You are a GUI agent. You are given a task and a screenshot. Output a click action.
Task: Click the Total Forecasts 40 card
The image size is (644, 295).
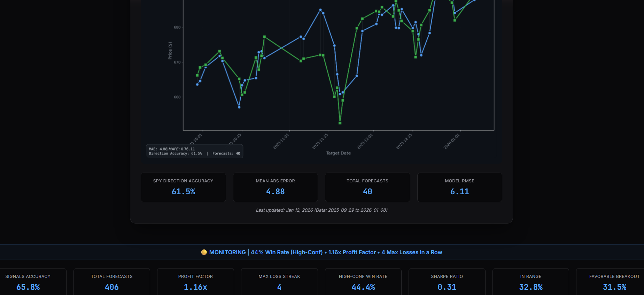click(x=367, y=187)
